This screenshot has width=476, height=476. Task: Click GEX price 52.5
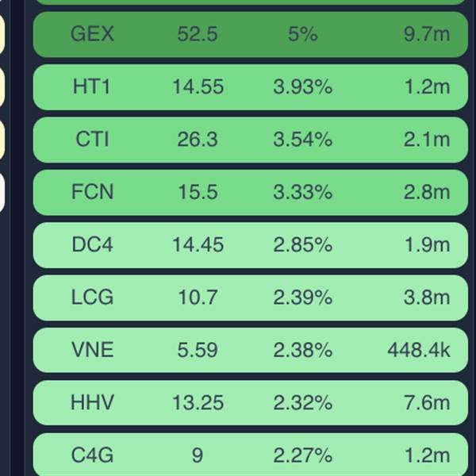pyautogui.click(x=198, y=34)
